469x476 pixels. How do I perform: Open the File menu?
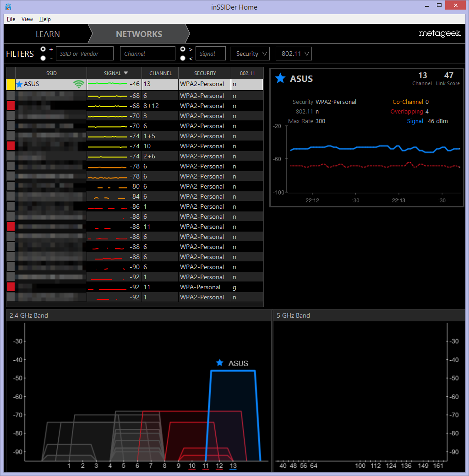[x=11, y=19]
